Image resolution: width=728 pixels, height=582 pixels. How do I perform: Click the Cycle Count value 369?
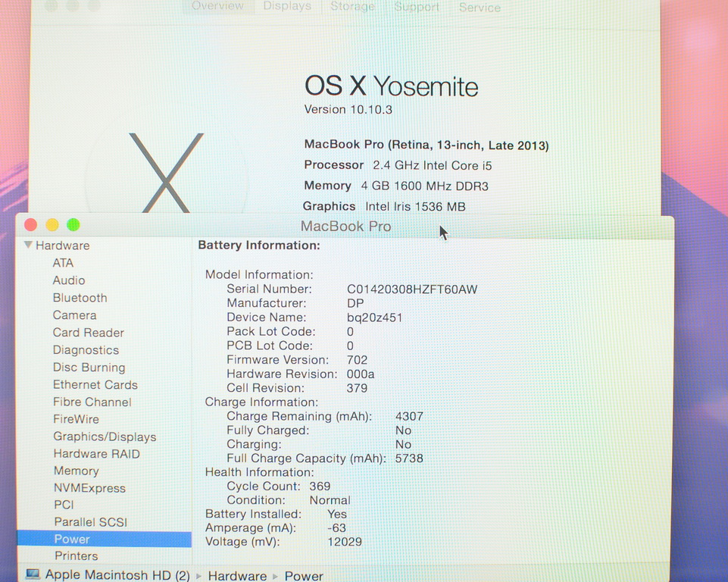click(x=320, y=487)
